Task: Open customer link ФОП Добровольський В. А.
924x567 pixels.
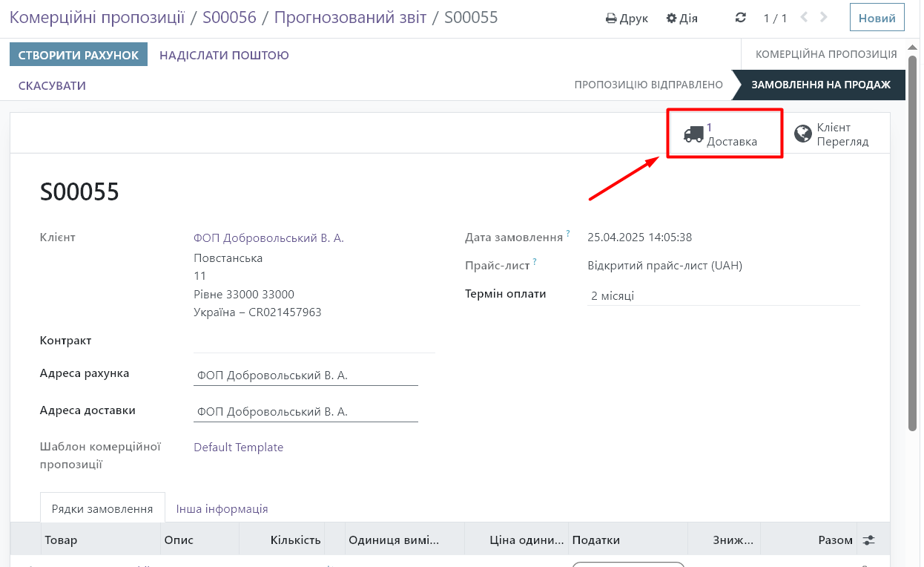Action: pyautogui.click(x=268, y=238)
